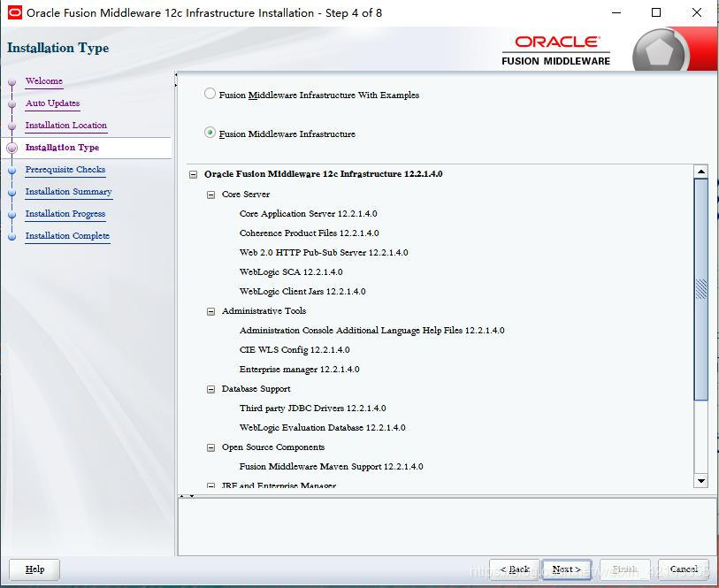Click the Database Support label
The width and height of the screenshot is (719, 588).
click(256, 389)
